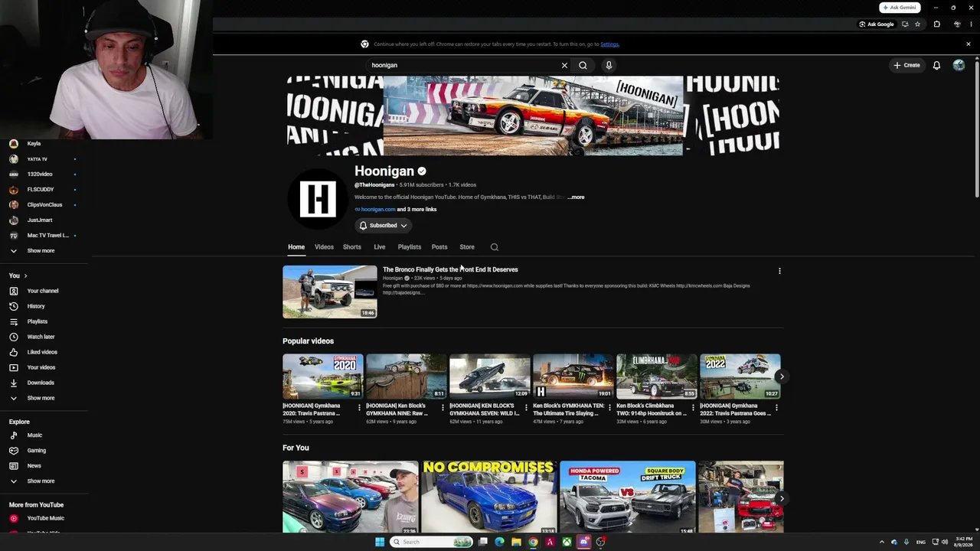Click the Windows taskbar search box
This screenshot has height=551, width=980.
(x=431, y=542)
